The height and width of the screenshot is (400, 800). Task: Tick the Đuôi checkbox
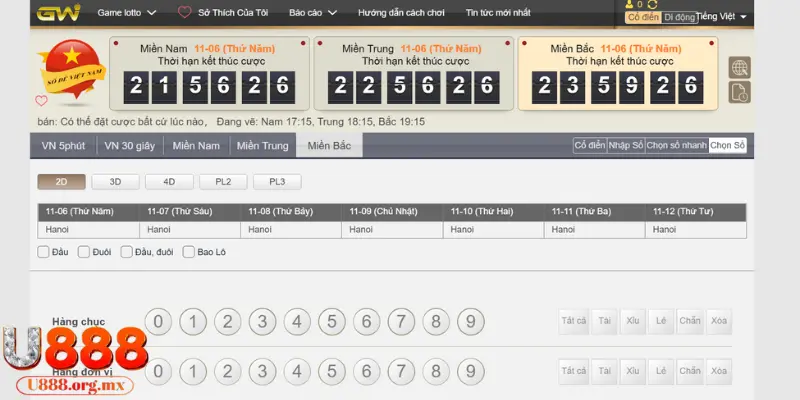[x=84, y=252]
